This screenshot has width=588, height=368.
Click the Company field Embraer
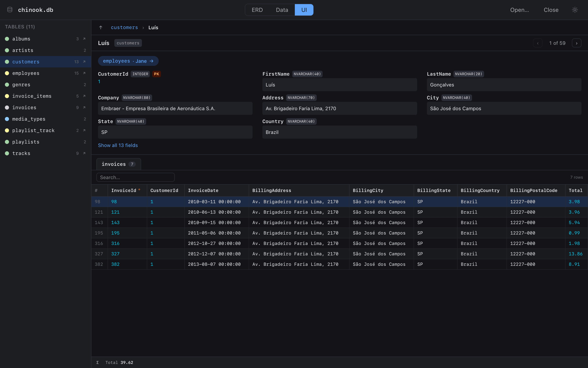175,108
